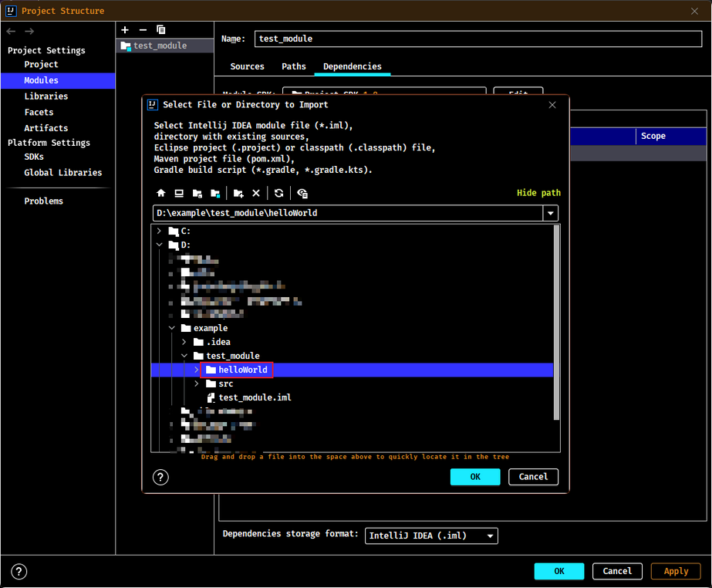
Task: Switch to the Sources tab
Action: pos(247,66)
